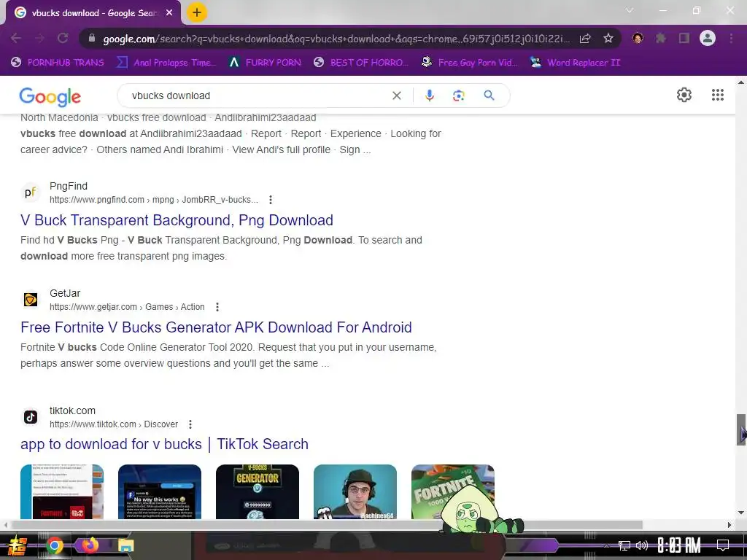This screenshot has height=560, width=747.
Task: Click the horizontal scroll right arrow
Action: (x=729, y=525)
